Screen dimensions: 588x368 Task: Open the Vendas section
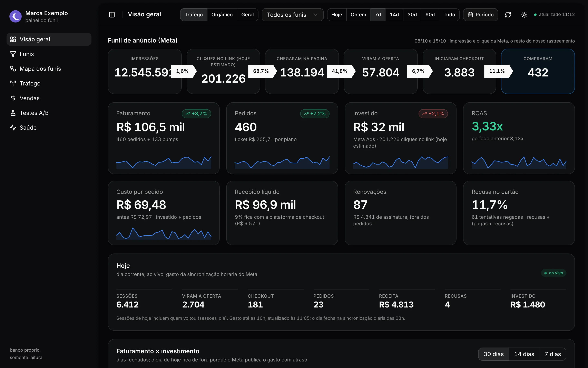pos(49,98)
